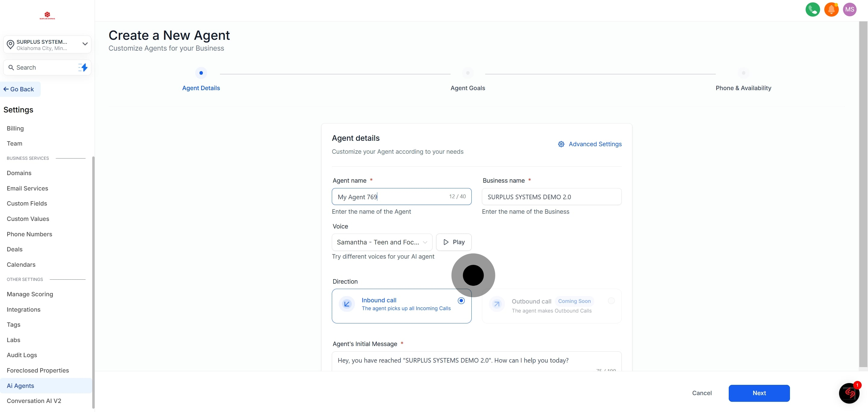Open Ai Agents in the settings sidebar
The height and width of the screenshot is (412, 868).
pos(20,386)
